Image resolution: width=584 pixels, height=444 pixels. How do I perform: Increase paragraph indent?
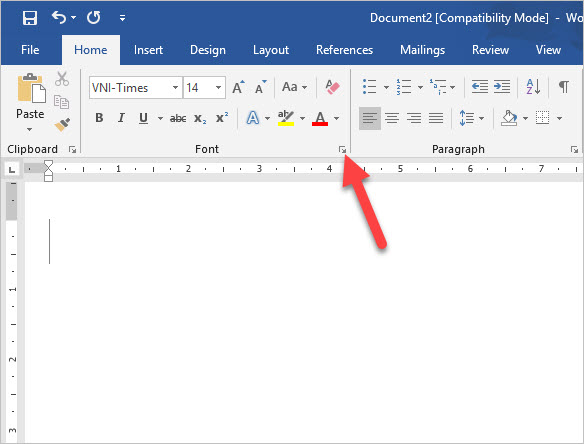click(502, 87)
